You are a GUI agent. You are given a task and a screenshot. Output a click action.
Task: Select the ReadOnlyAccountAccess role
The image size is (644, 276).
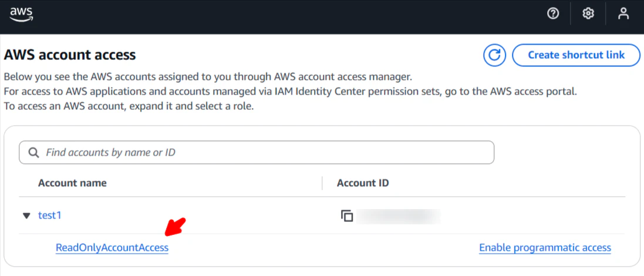112,248
